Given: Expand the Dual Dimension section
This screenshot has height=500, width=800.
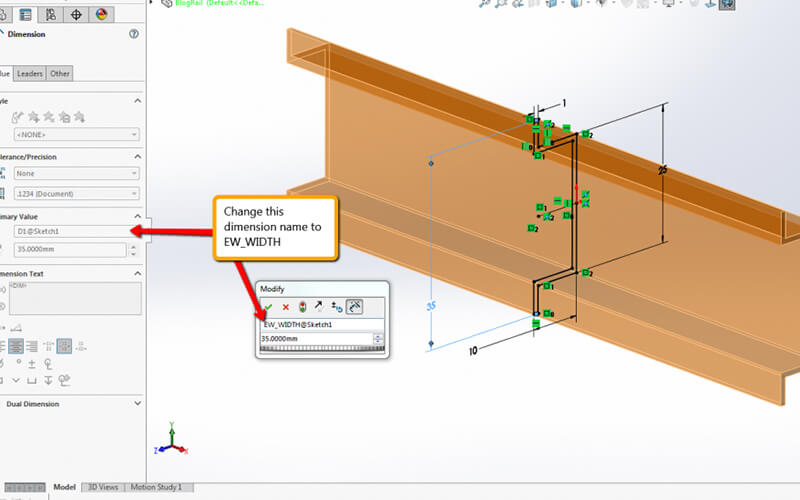Looking at the screenshot, I should point(137,403).
